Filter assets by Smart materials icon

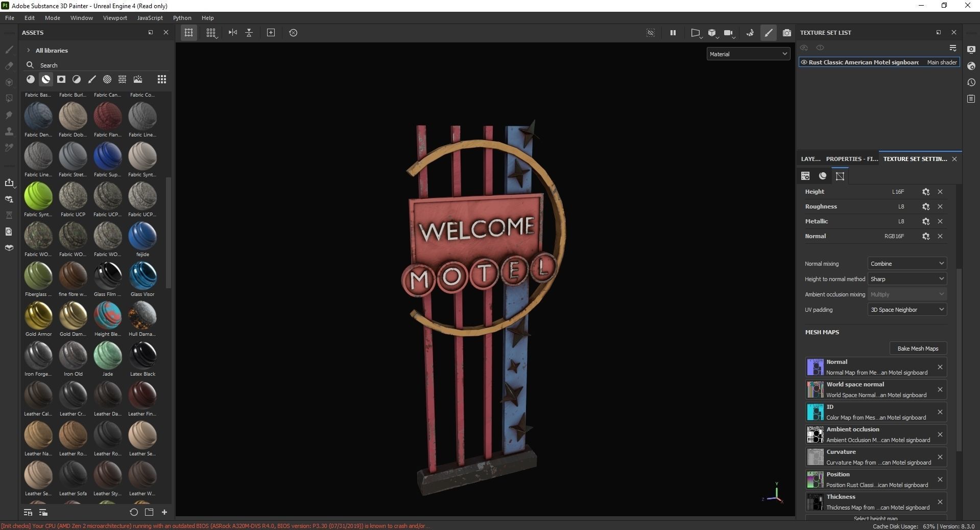click(x=46, y=79)
